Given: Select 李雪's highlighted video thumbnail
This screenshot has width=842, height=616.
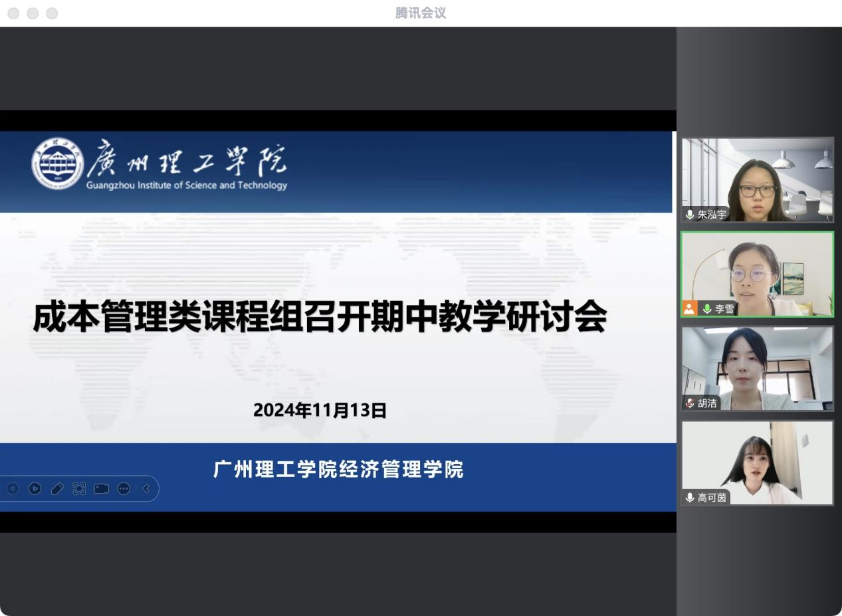Looking at the screenshot, I should click(757, 274).
